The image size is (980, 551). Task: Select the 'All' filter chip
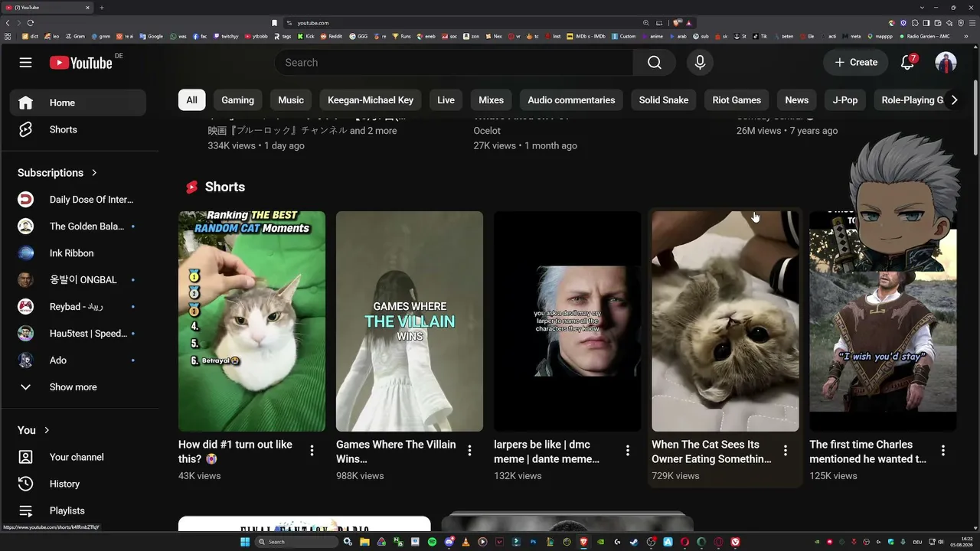pos(191,100)
